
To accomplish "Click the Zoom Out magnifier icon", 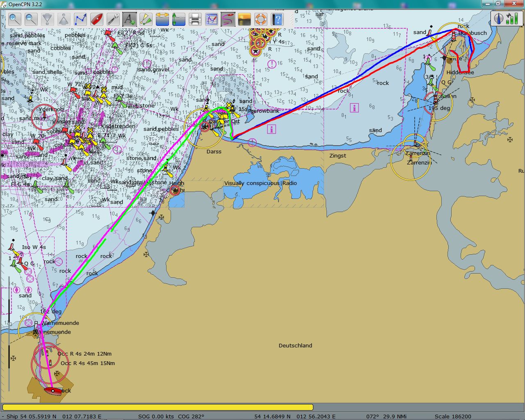I will (31, 19).
